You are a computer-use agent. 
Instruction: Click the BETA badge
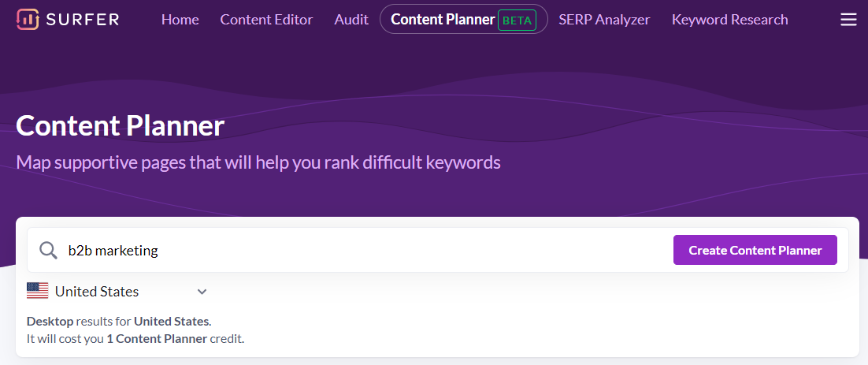[517, 20]
